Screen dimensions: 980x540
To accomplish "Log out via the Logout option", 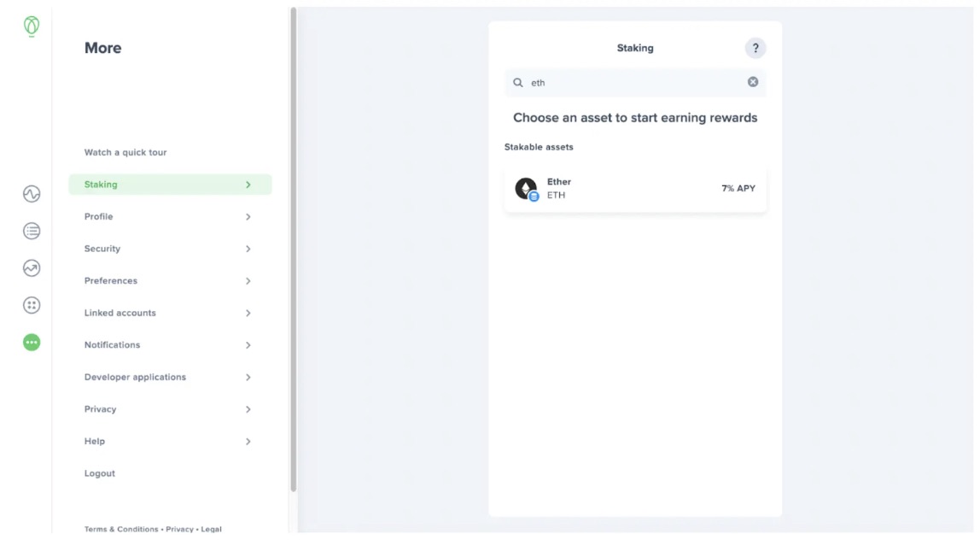I will coord(100,472).
